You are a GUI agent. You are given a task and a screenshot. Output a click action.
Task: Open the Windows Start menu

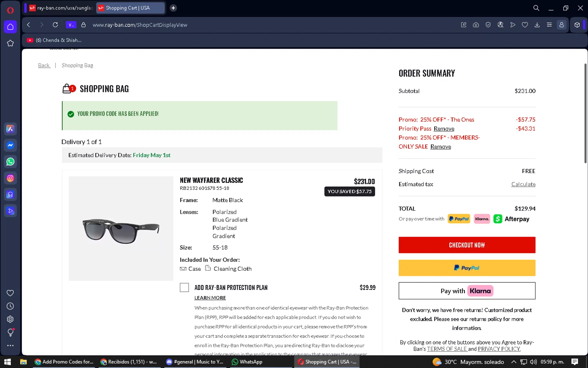[x=7, y=362]
